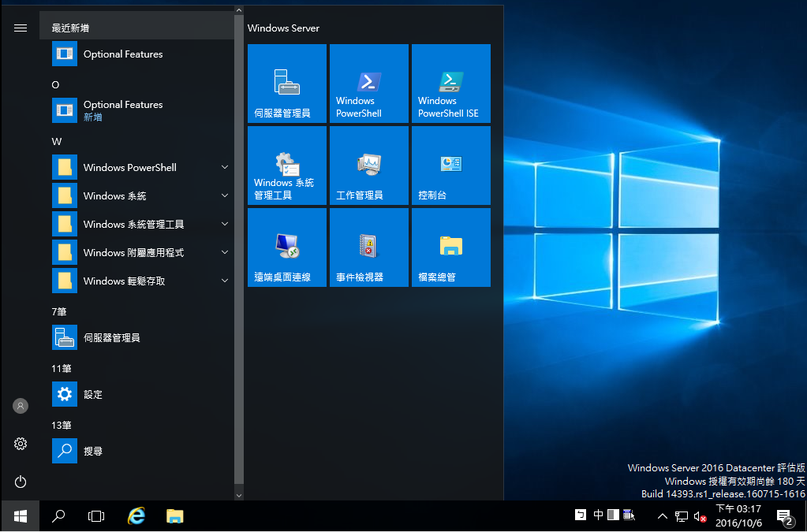Launch the 工作管理員 tile
This screenshot has height=532, width=807.
(369, 166)
